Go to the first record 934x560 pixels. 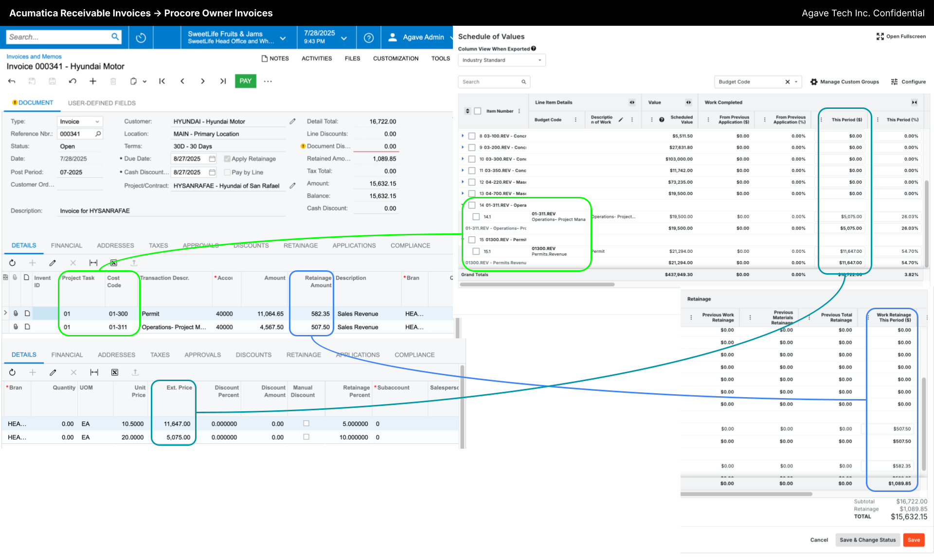162,81
